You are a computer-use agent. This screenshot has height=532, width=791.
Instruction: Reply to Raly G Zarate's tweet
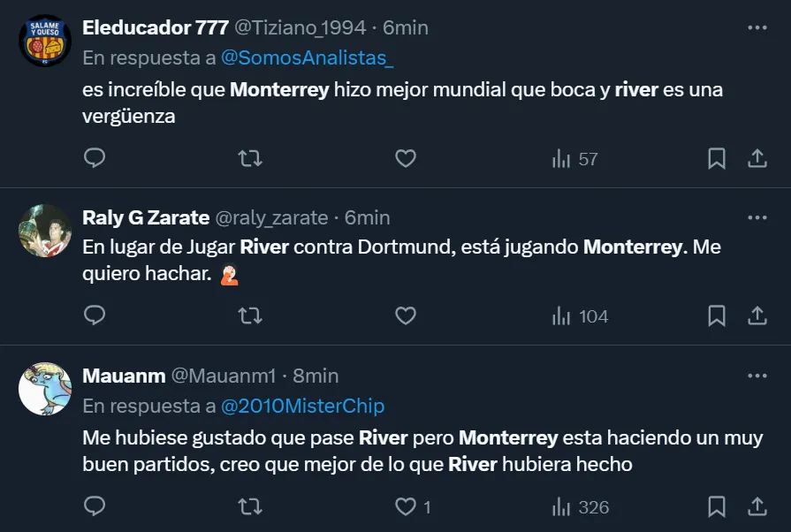pyautogui.click(x=95, y=315)
